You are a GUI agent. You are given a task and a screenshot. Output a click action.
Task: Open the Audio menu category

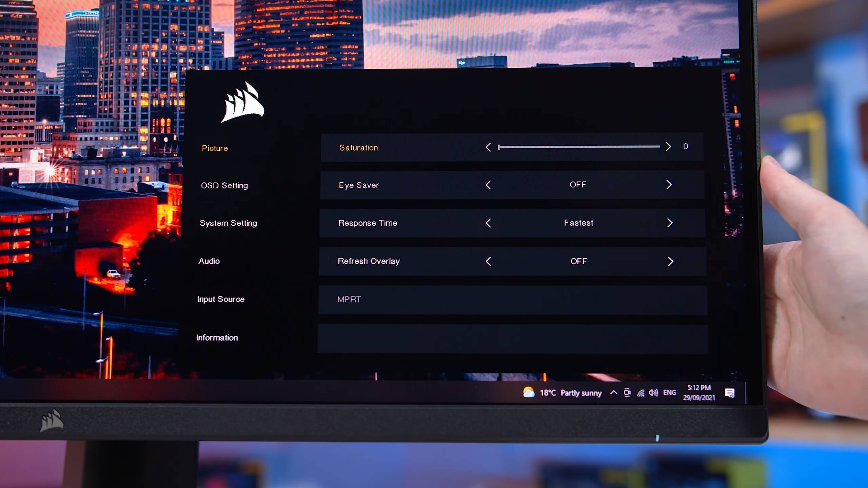(x=209, y=261)
